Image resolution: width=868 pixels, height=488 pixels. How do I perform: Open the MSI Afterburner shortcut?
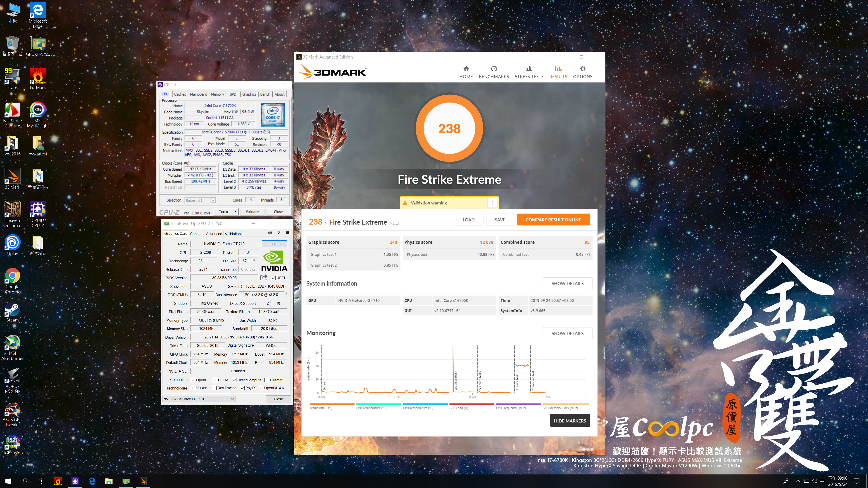coord(12,347)
